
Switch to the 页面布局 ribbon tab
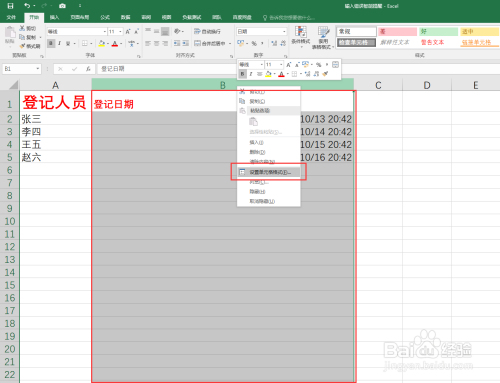80,17
